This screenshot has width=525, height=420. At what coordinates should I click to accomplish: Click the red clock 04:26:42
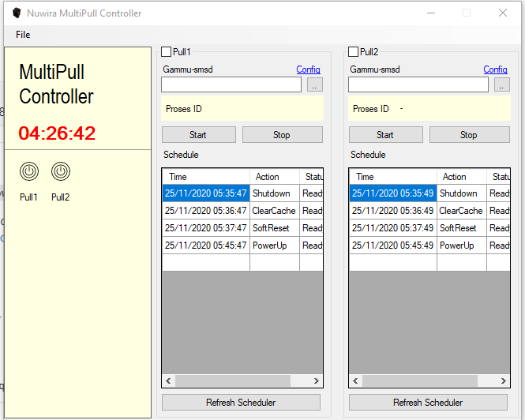click(x=57, y=133)
